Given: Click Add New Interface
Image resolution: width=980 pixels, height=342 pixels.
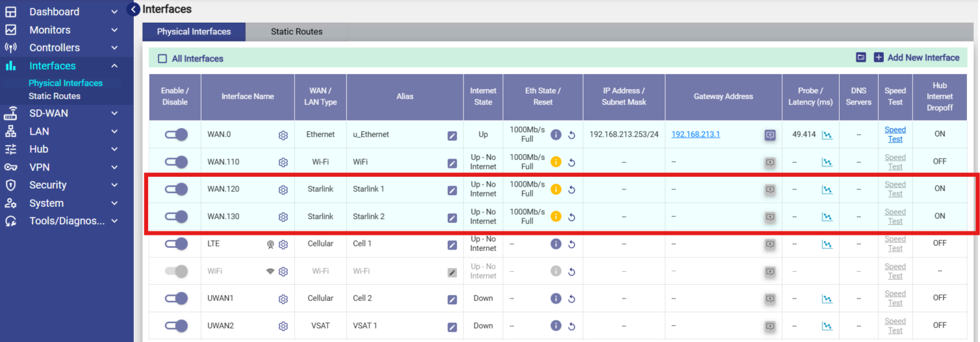Looking at the screenshot, I should point(916,58).
